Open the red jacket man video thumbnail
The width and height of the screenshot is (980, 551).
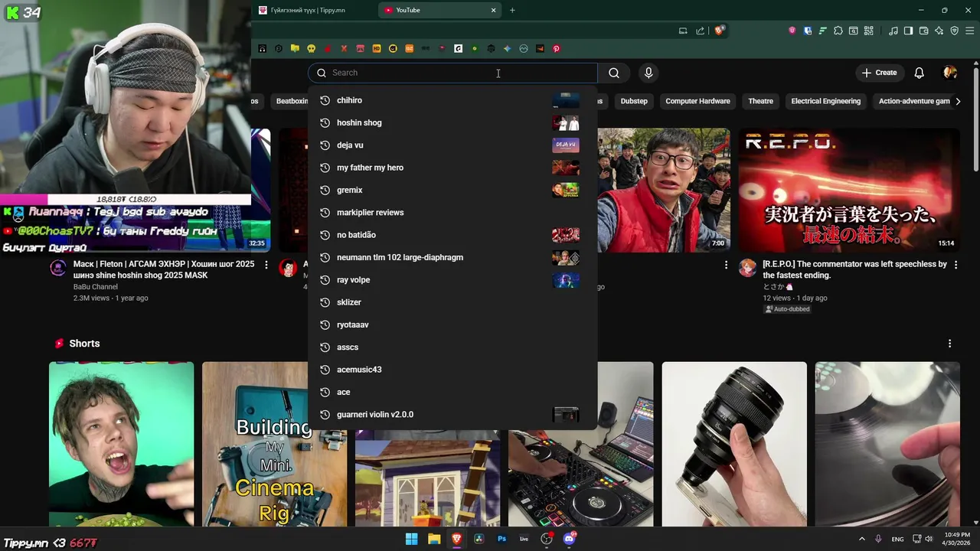pyautogui.click(x=663, y=190)
